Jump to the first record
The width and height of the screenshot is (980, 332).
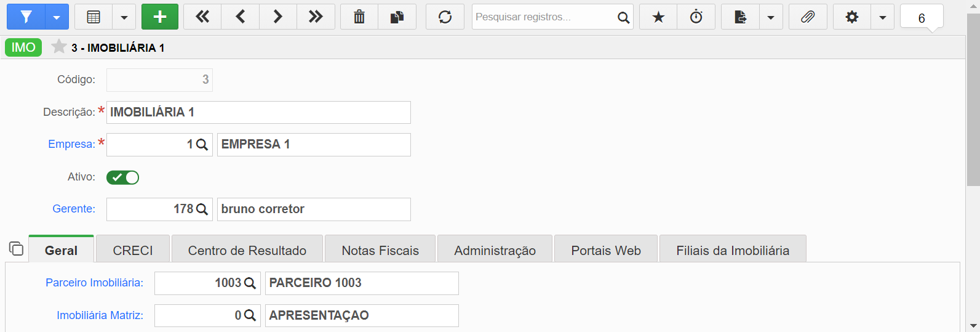(x=202, y=17)
